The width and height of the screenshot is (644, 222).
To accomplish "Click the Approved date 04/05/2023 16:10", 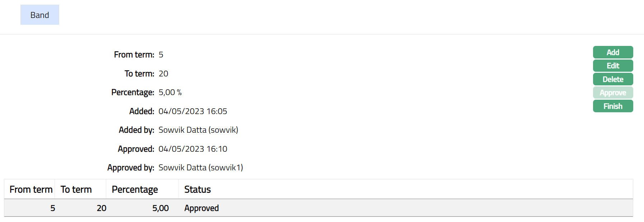I will 193,149.
